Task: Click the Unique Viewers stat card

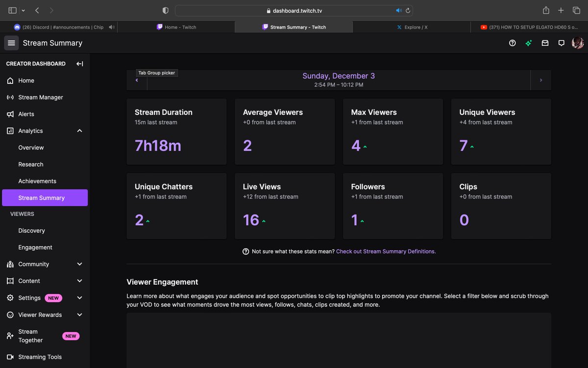Action: click(x=501, y=131)
